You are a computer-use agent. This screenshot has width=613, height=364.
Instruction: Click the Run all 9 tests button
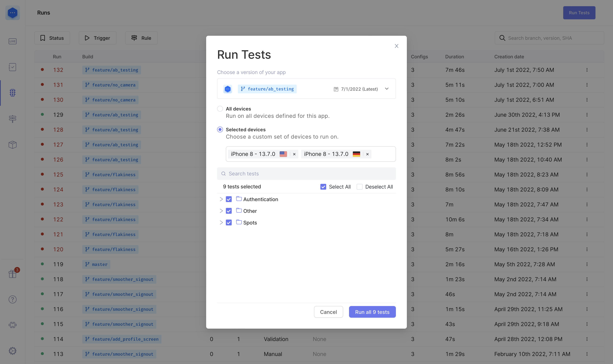(x=372, y=312)
